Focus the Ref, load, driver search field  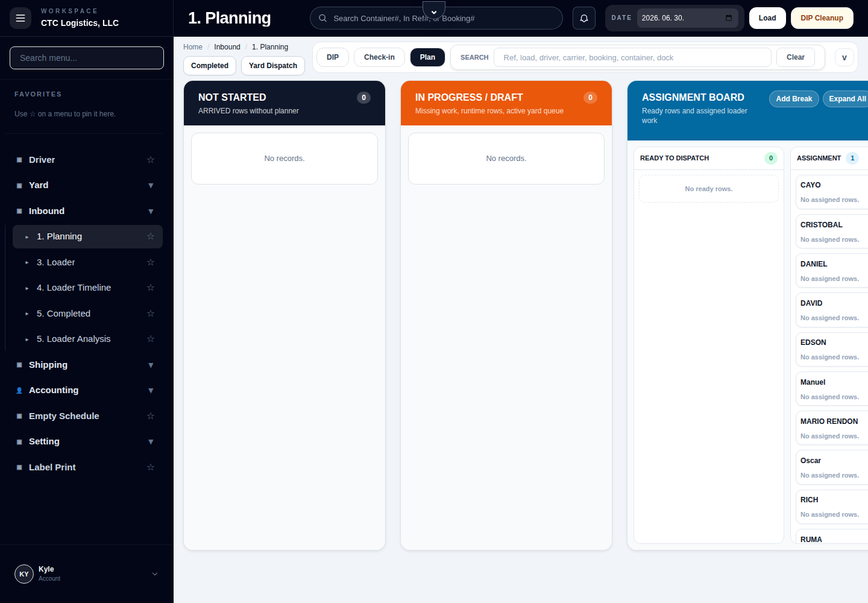pyautogui.click(x=632, y=57)
